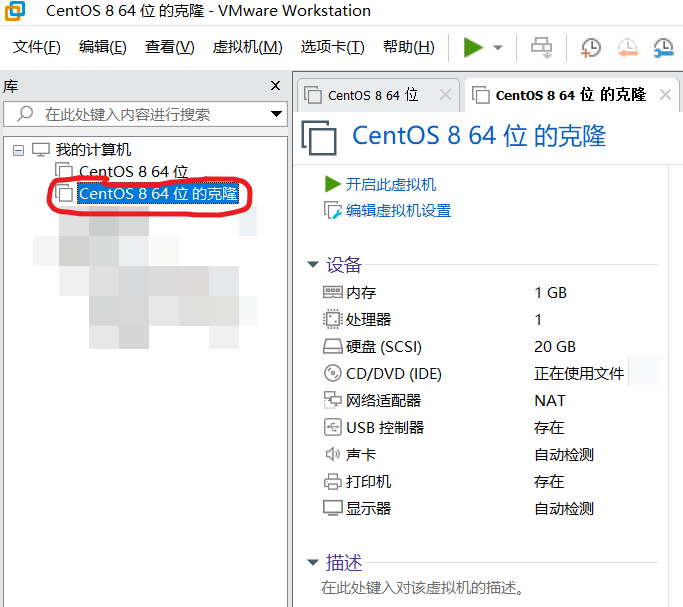Click the 网络适配器 device label

[383, 401]
